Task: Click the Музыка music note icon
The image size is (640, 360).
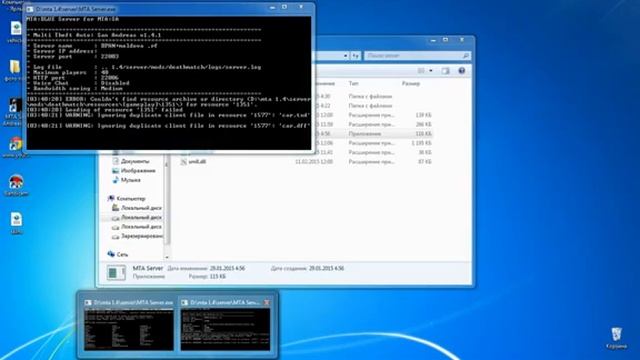Action: pyautogui.click(x=116, y=180)
